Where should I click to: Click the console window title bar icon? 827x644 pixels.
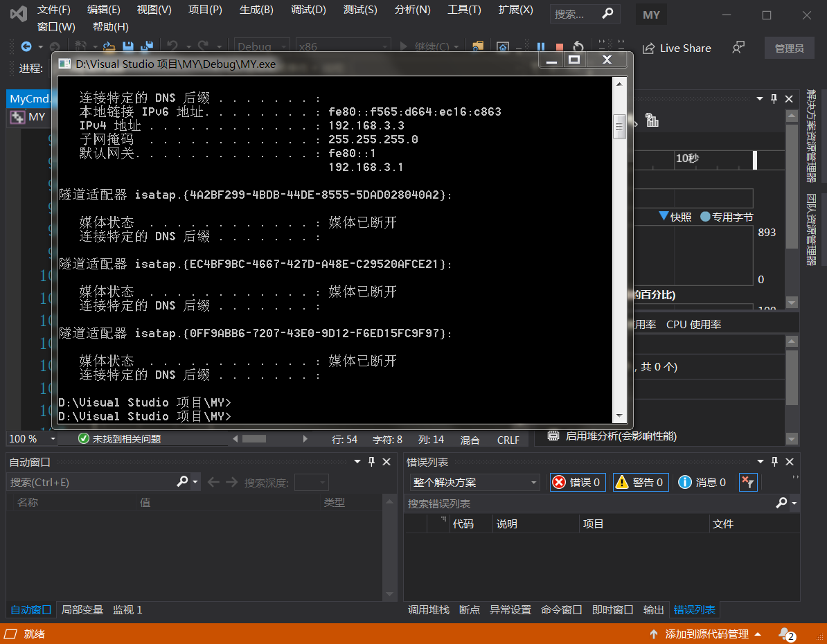(64, 64)
